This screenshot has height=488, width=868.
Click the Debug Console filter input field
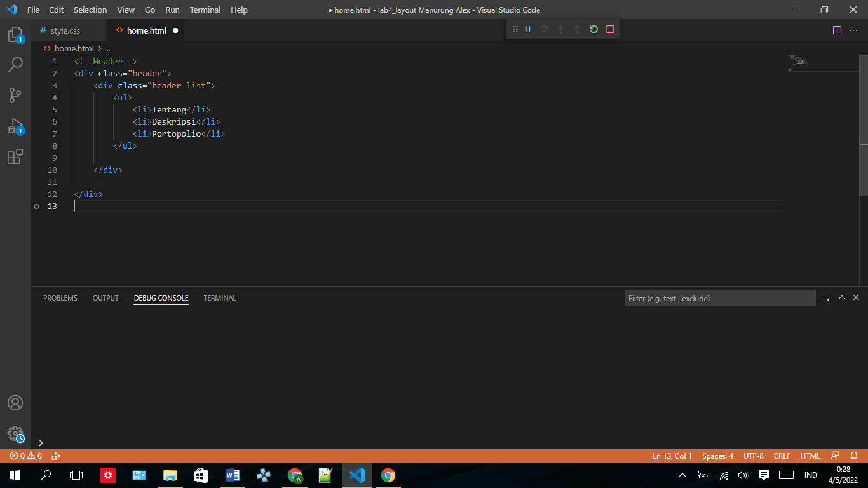click(x=718, y=297)
